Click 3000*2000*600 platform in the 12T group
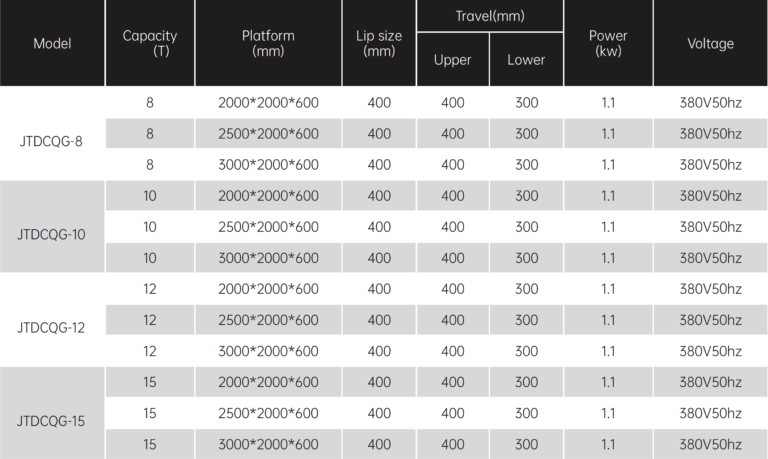 tap(268, 351)
